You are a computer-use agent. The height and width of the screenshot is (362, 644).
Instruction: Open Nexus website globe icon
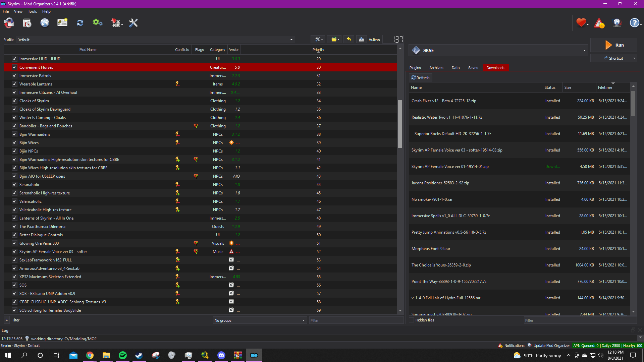click(x=45, y=23)
